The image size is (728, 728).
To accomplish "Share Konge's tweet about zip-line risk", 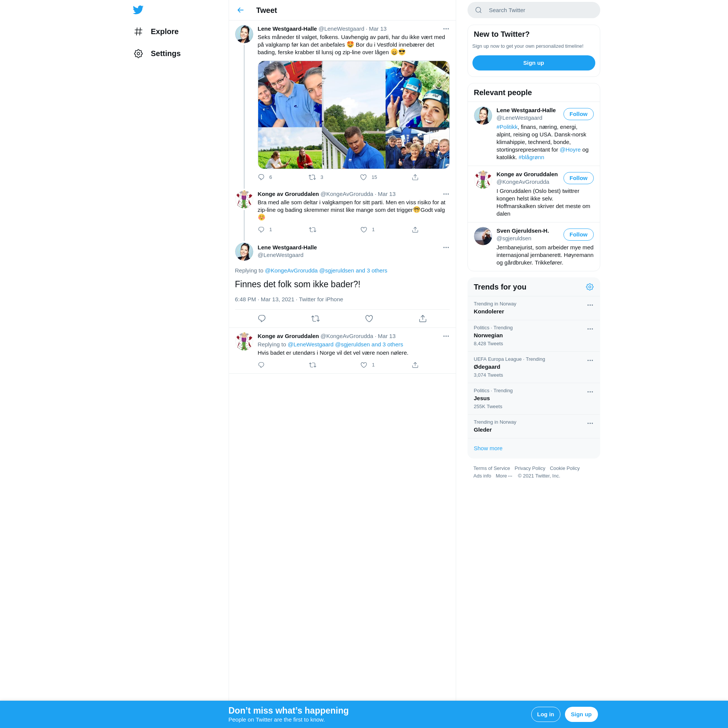I will click(415, 230).
